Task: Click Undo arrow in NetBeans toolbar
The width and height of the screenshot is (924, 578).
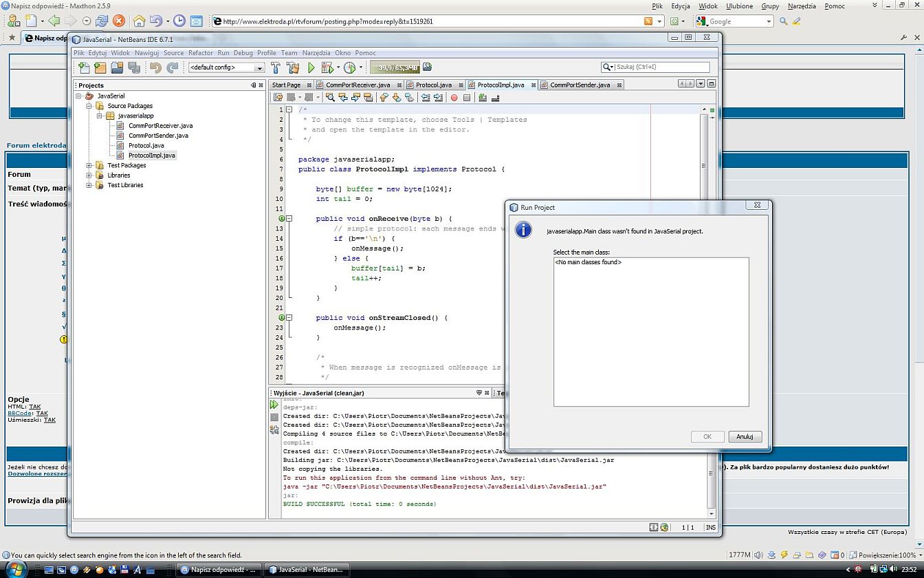Action: (x=155, y=67)
